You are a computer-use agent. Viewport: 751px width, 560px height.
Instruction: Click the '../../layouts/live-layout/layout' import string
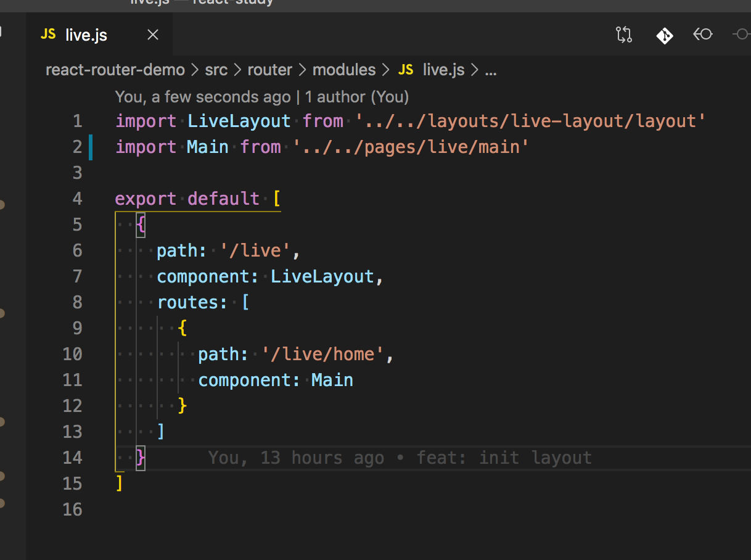click(531, 121)
